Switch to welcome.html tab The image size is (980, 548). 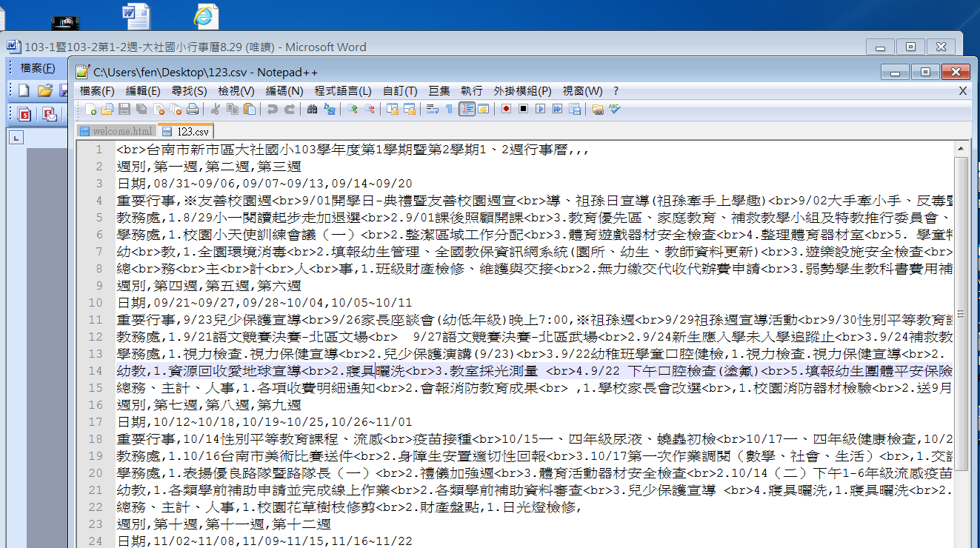[x=116, y=131]
